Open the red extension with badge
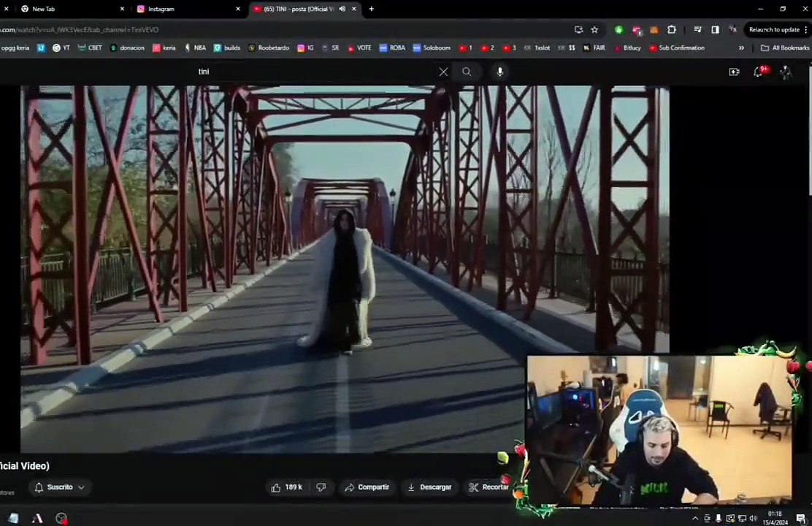 tap(637, 31)
